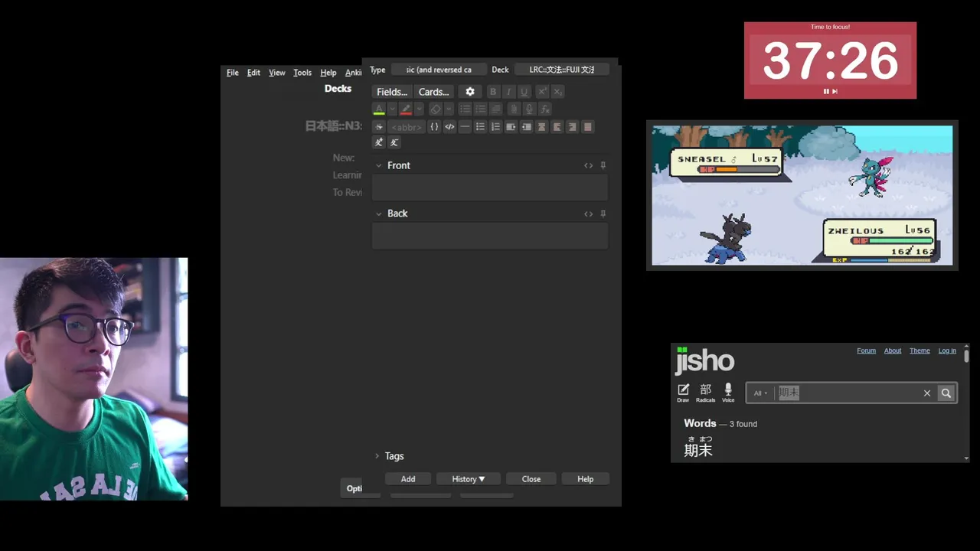The width and height of the screenshot is (980, 551).
Task: Attach a file with the paperclip icon
Action: pos(514,109)
